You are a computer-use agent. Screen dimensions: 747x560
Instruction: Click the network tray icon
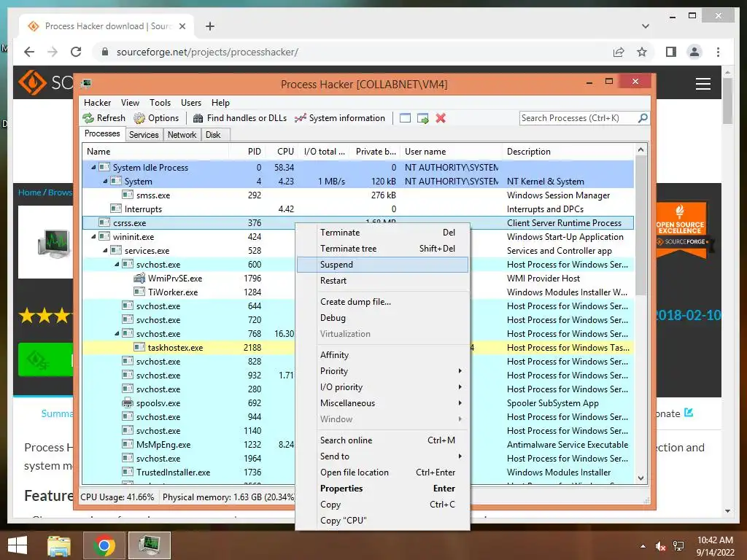coord(679,546)
